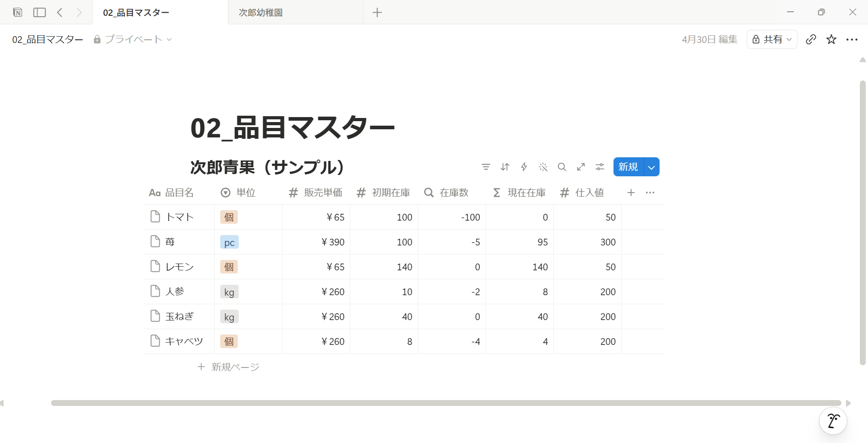Expand the arrow next to 新規 button
Image resolution: width=868 pixels, height=443 pixels.
651,167
